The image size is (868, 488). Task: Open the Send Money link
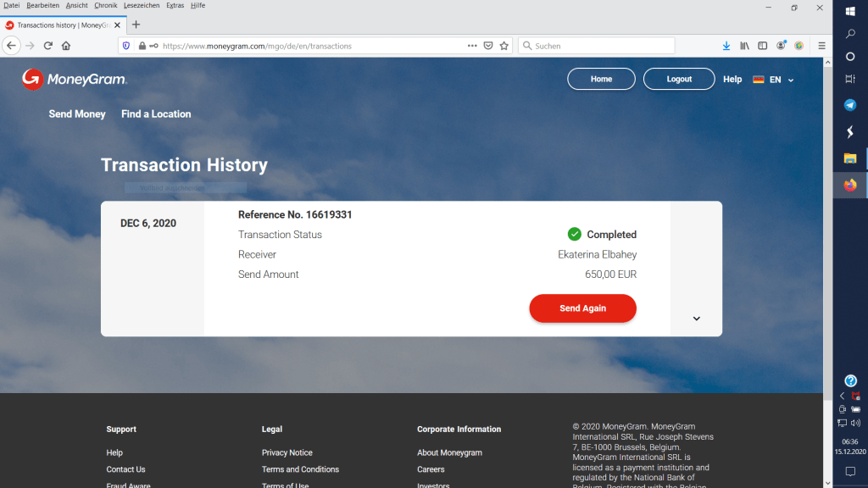(x=77, y=114)
